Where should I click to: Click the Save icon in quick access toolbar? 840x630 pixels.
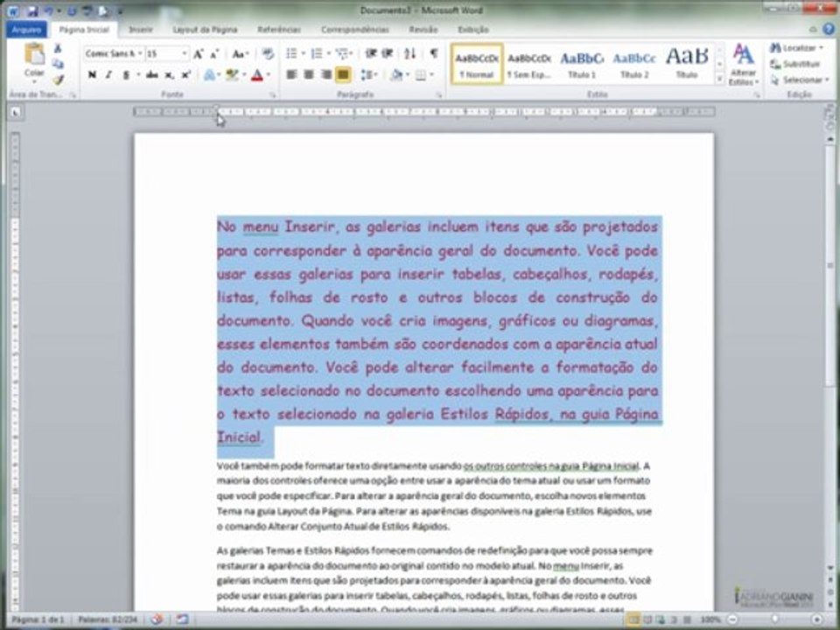click(x=32, y=10)
